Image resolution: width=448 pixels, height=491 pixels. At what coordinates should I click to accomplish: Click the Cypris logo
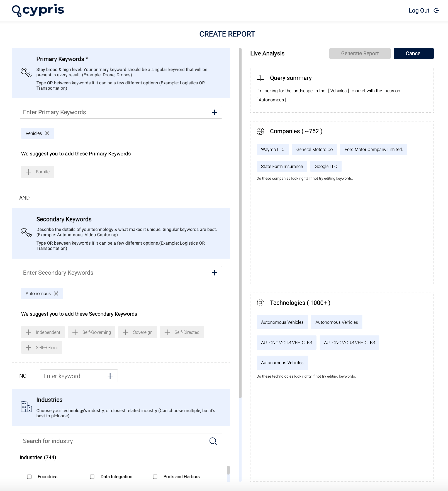tap(38, 10)
